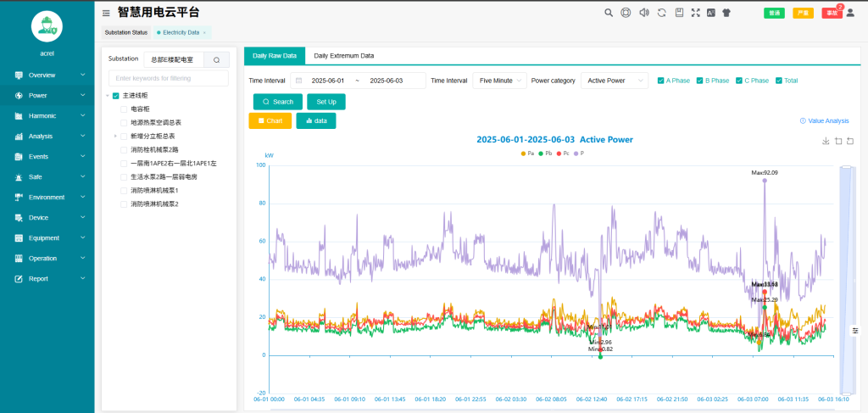The height and width of the screenshot is (413, 868).
Task: Expand the Environment sidebar menu
Action: [x=47, y=197]
